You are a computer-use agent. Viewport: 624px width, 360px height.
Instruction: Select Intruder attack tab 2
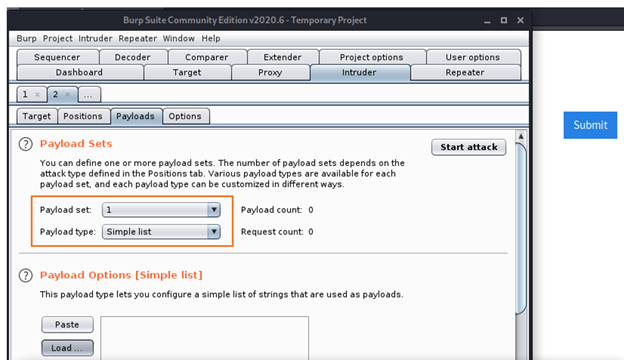pos(56,95)
